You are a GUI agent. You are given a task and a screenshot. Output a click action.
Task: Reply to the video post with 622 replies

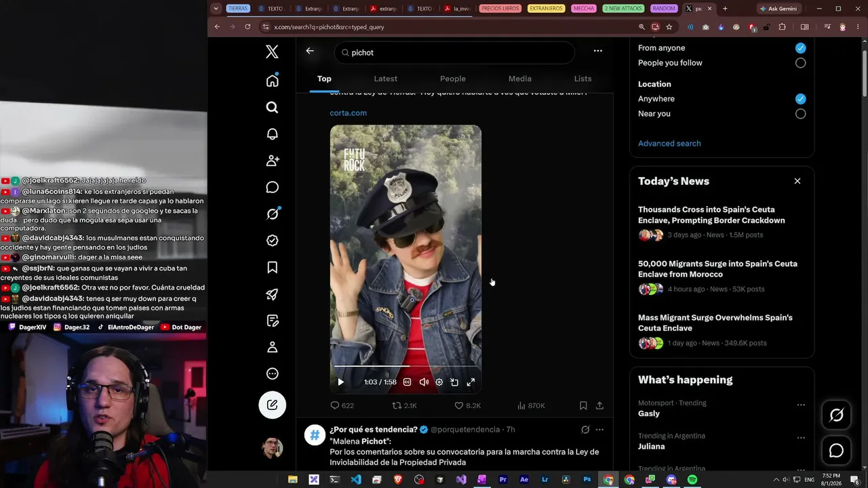tap(342, 405)
